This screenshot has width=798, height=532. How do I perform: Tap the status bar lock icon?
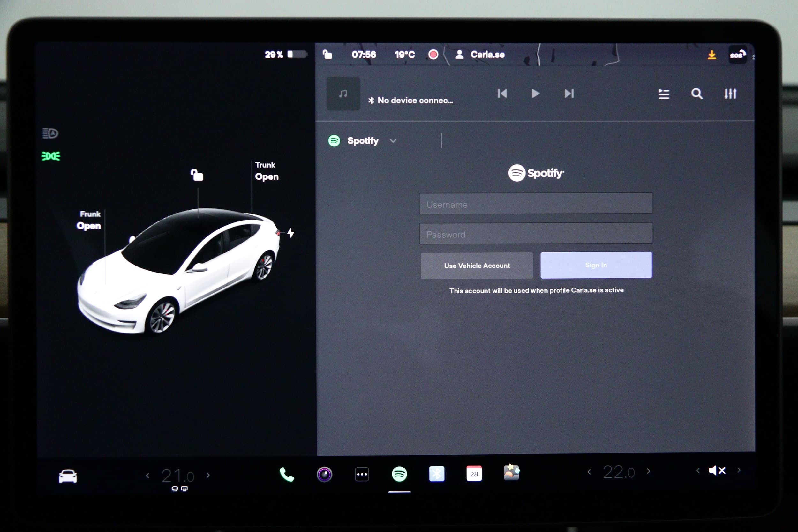point(327,54)
